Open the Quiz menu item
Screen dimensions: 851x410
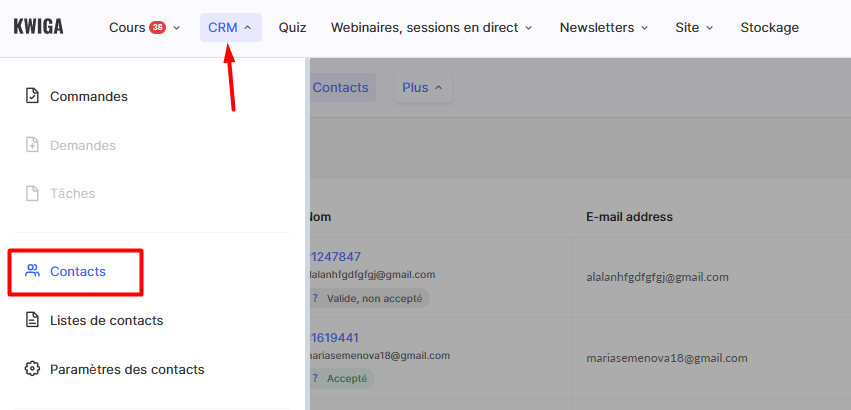point(292,27)
